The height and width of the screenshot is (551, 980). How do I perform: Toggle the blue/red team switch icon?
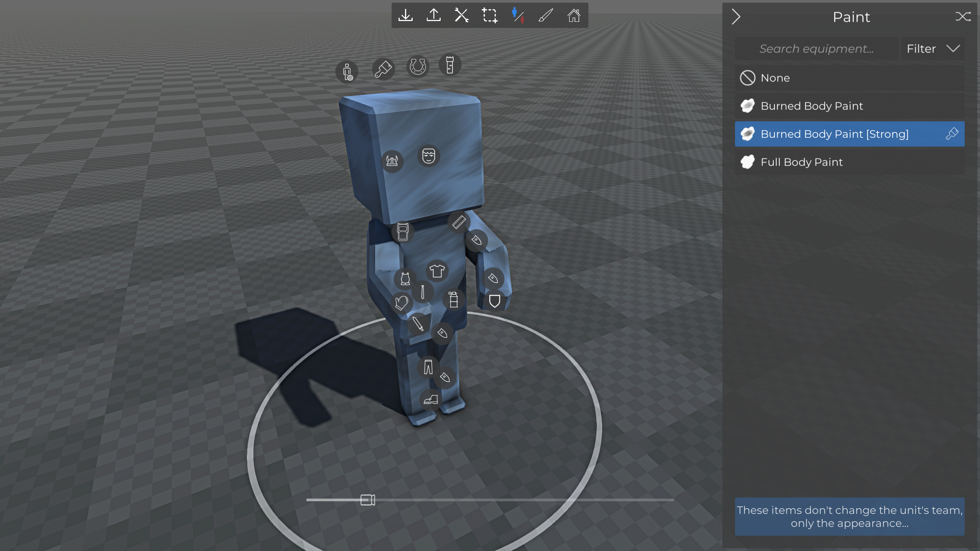tap(518, 16)
